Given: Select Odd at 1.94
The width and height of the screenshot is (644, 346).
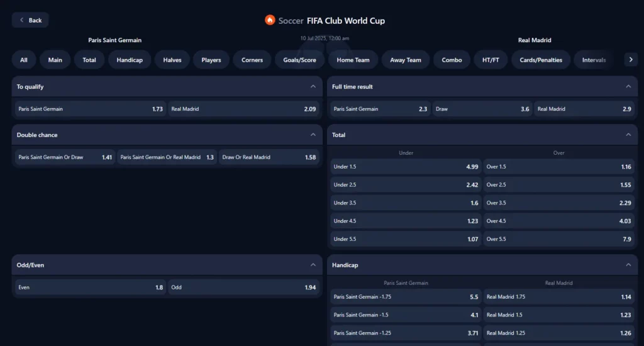Looking at the screenshot, I should click(243, 287).
